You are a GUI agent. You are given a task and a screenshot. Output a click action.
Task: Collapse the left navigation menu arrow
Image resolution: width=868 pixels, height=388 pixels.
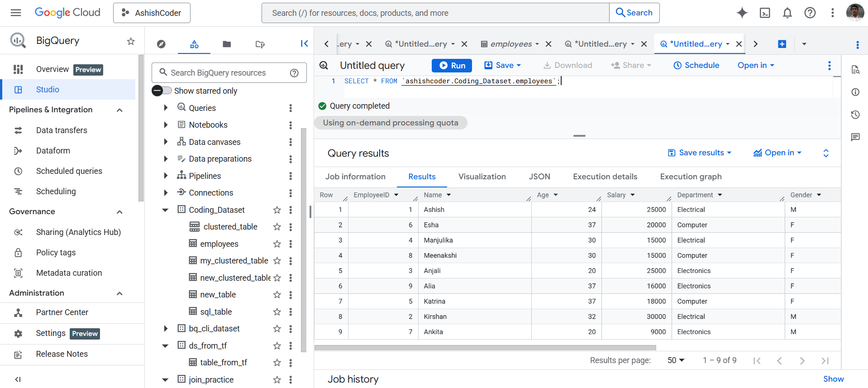[x=18, y=379]
